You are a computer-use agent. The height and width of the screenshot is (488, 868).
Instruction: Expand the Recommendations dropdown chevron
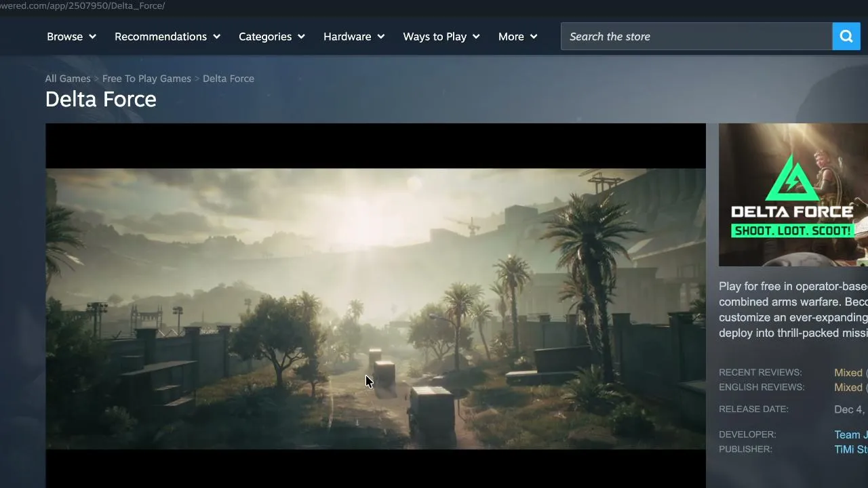pyautogui.click(x=216, y=37)
